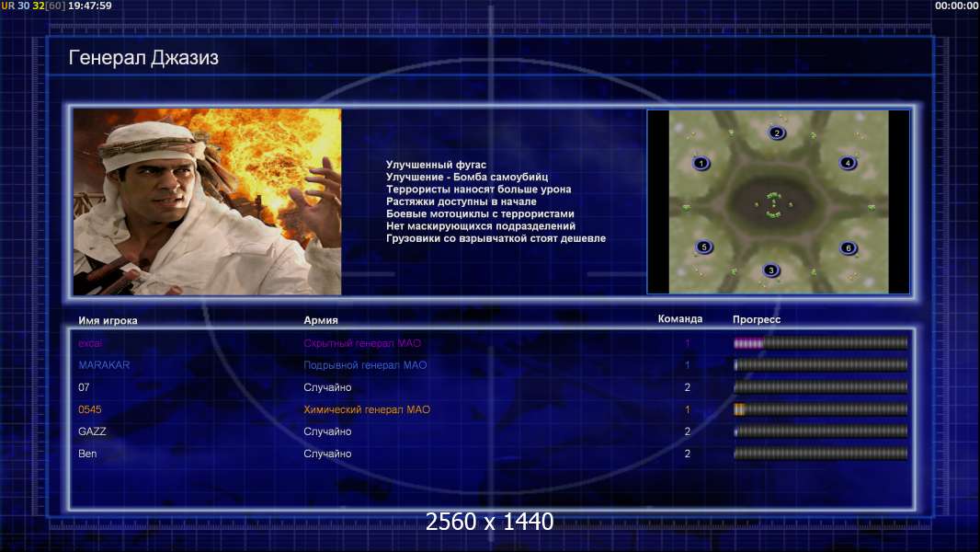Click the 0545 orange progress bar
Viewport: 980px width, 552px height.
click(821, 409)
